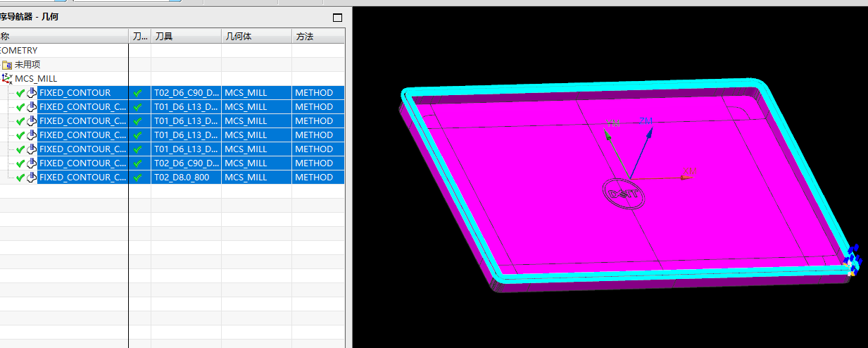Click operation type icon of plain FIXED_CONTOUR row

click(x=31, y=93)
